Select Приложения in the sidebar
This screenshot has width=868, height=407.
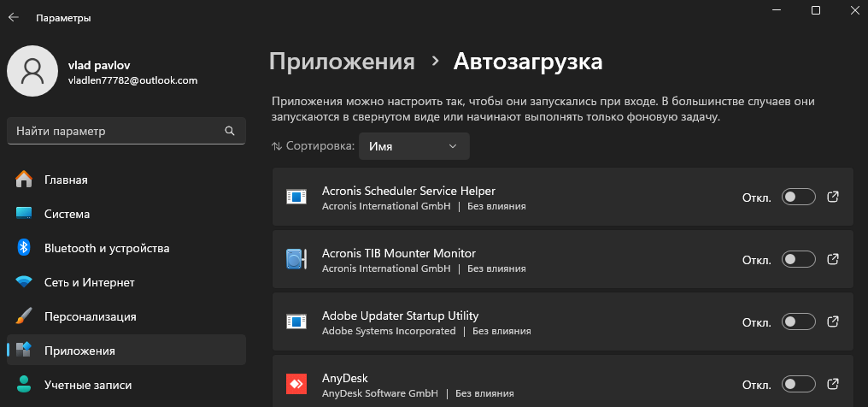[x=126, y=350]
